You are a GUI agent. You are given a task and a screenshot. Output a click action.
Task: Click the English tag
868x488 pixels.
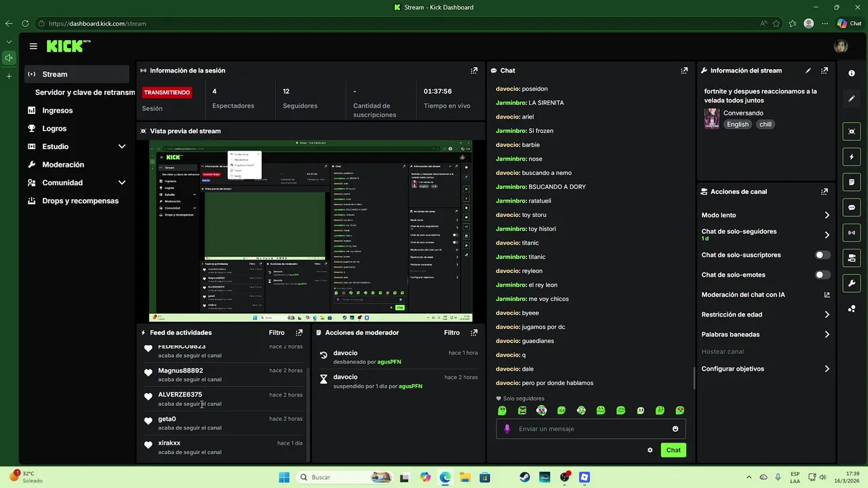(x=738, y=125)
